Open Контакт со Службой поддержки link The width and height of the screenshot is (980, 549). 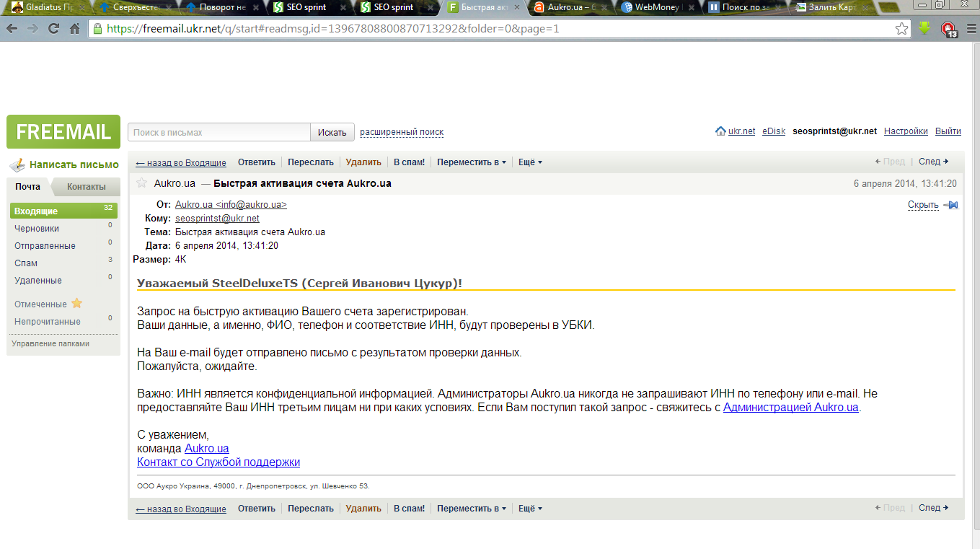tap(218, 462)
